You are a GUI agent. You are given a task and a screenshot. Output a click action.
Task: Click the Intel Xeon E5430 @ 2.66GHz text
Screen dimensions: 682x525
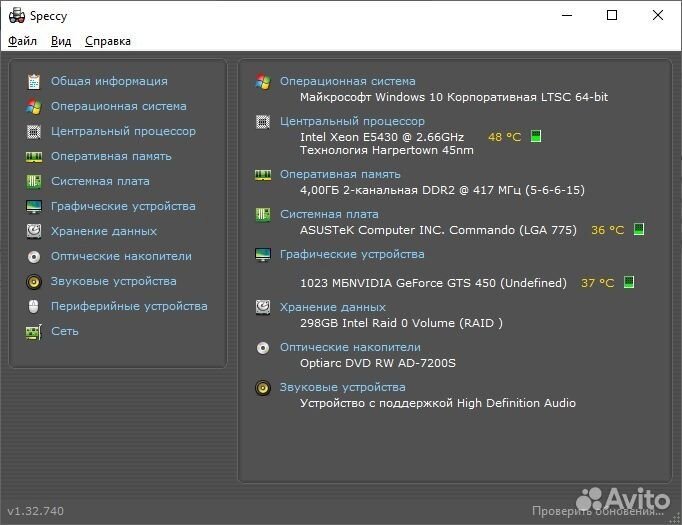pyautogui.click(x=382, y=137)
